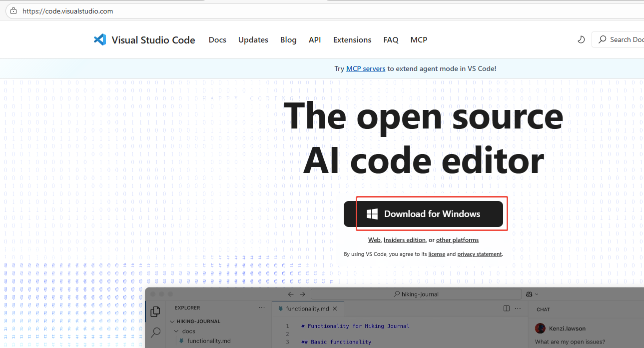
Task: Click the 'What are my open issues?' message
Action: pos(570,342)
